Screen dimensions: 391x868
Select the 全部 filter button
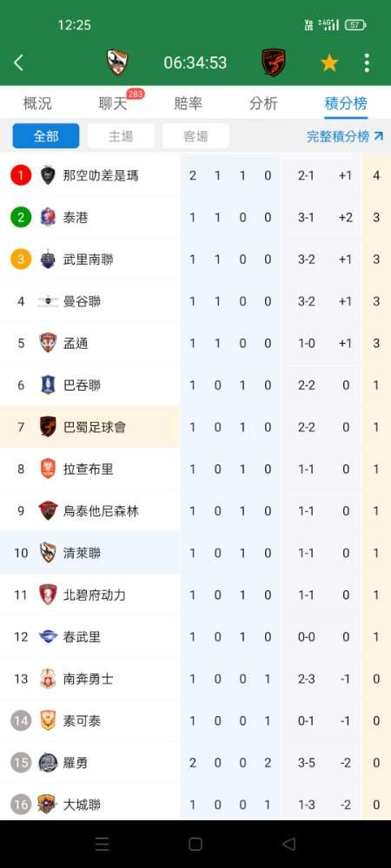46,136
